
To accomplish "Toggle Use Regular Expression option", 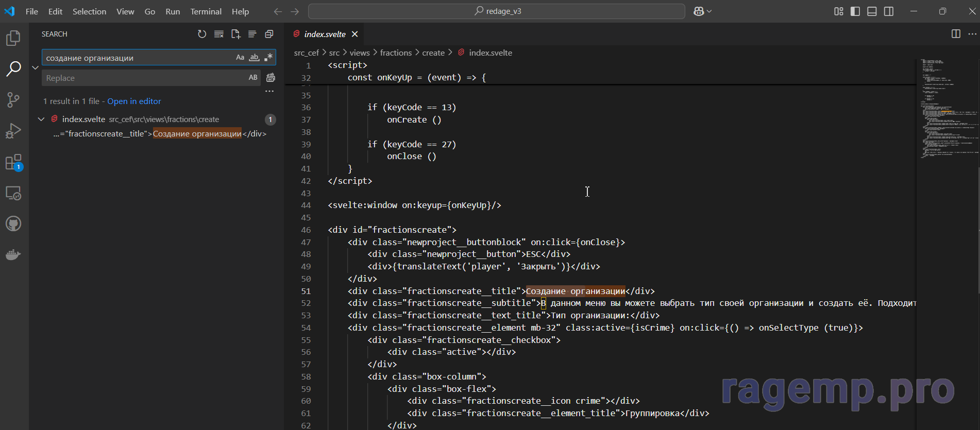I will (x=268, y=58).
